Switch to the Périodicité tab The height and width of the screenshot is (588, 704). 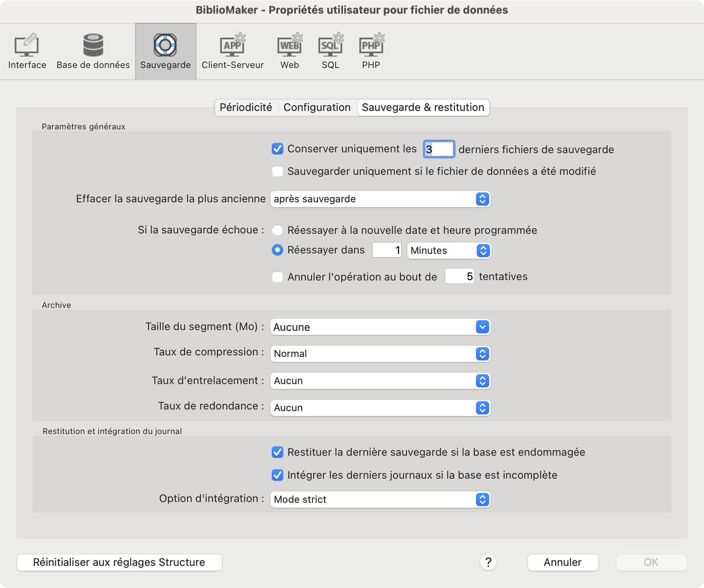point(246,107)
